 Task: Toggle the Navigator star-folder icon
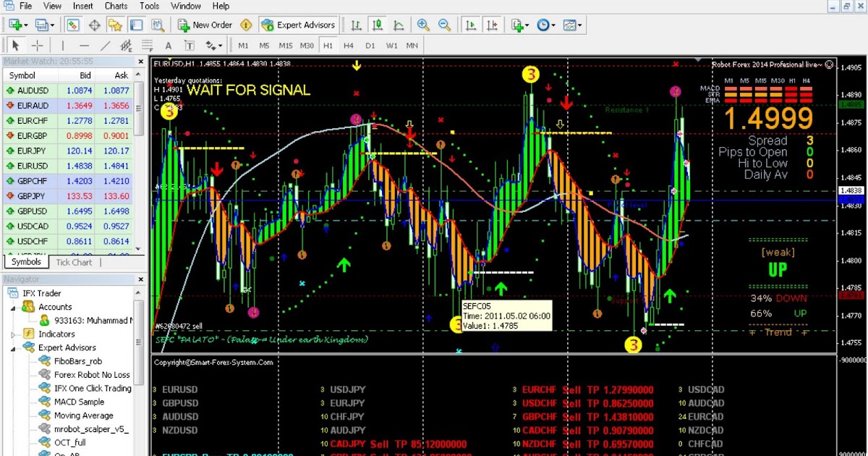pos(115,25)
